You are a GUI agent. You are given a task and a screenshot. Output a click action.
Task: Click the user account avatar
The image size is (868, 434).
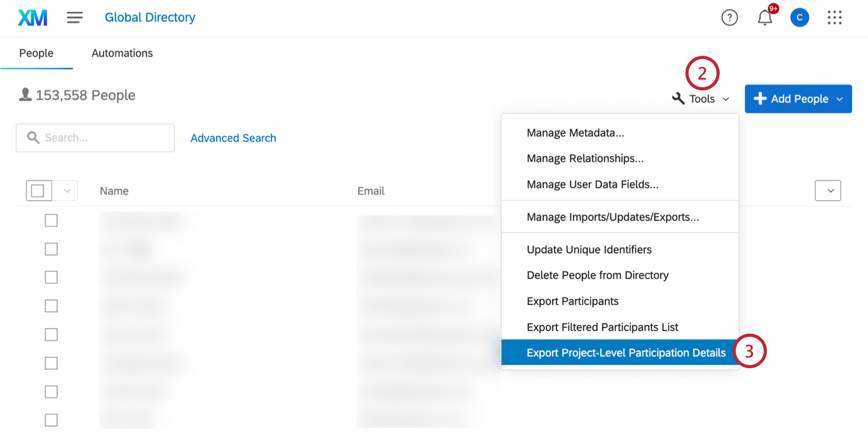pos(799,18)
